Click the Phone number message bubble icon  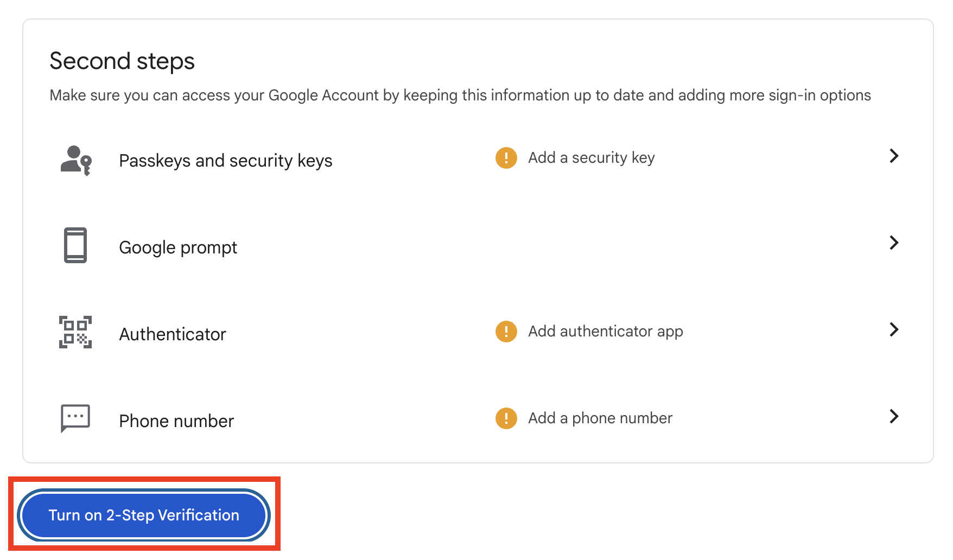pyautogui.click(x=75, y=418)
